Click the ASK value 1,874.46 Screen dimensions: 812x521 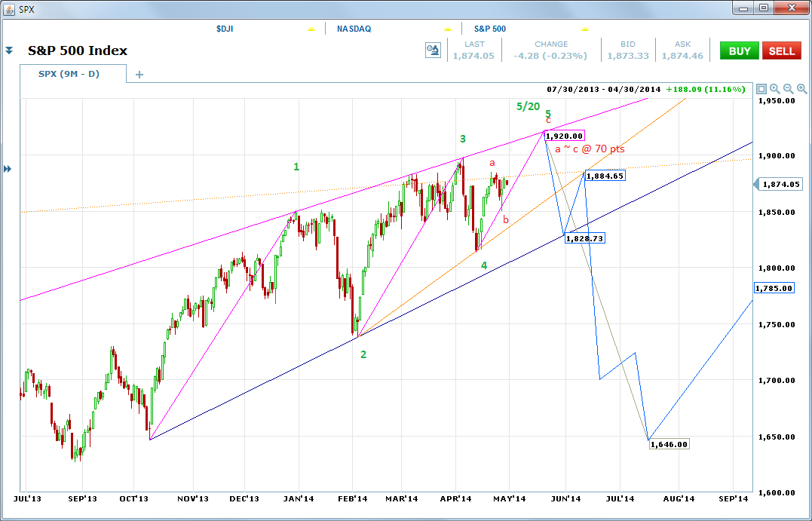pos(682,56)
